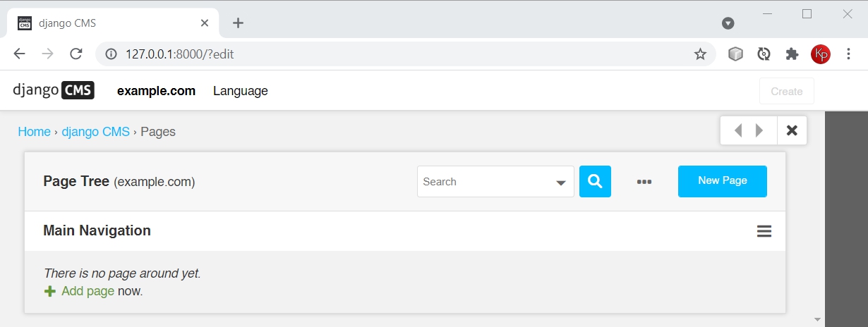
Task: Click the django CMS logo
Action: [54, 91]
